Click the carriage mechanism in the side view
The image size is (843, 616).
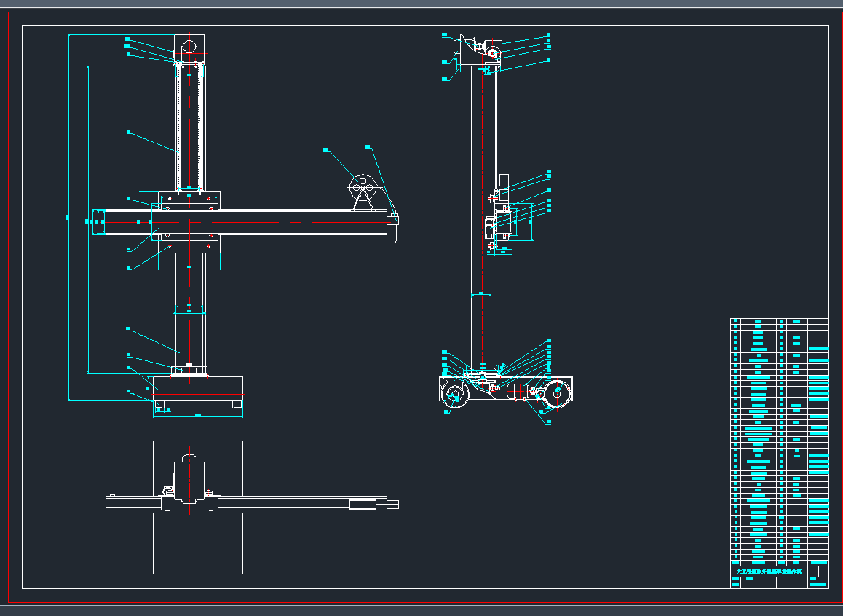pos(501,224)
